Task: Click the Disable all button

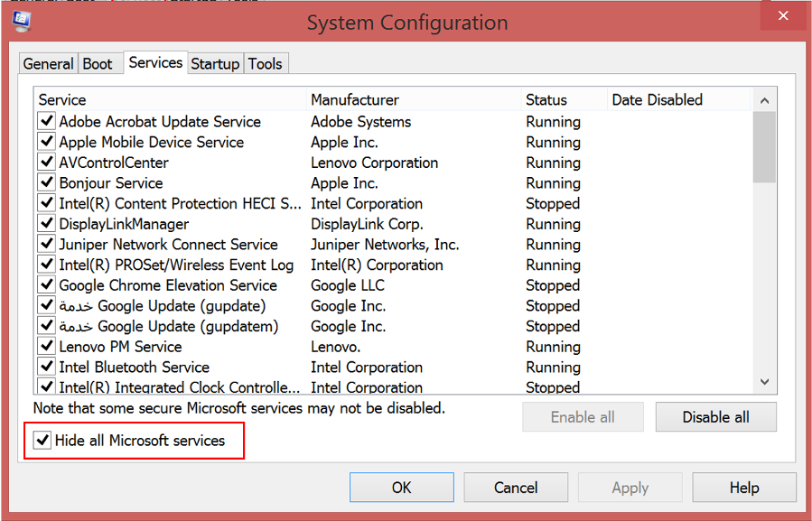Action: (715, 417)
